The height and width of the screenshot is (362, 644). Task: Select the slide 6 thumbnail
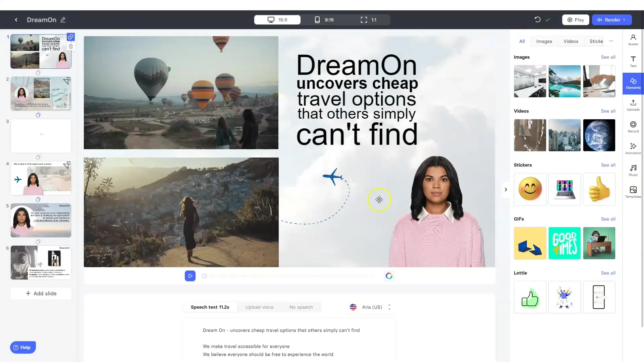41,262
